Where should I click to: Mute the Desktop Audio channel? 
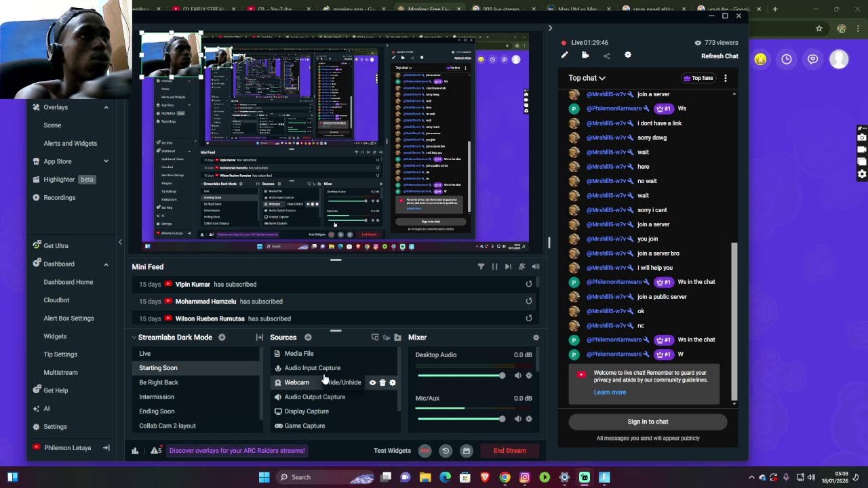(x=518, y=375)
